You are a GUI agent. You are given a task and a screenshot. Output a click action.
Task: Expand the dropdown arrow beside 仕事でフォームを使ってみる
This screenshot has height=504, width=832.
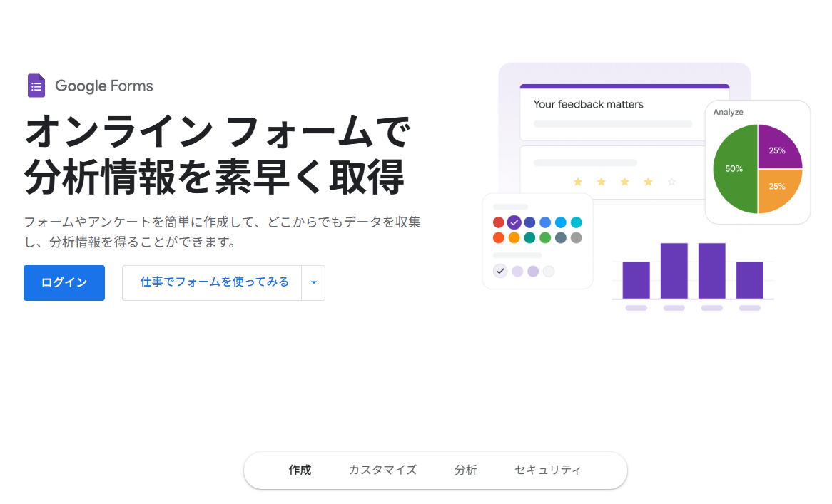pos(313,283)
